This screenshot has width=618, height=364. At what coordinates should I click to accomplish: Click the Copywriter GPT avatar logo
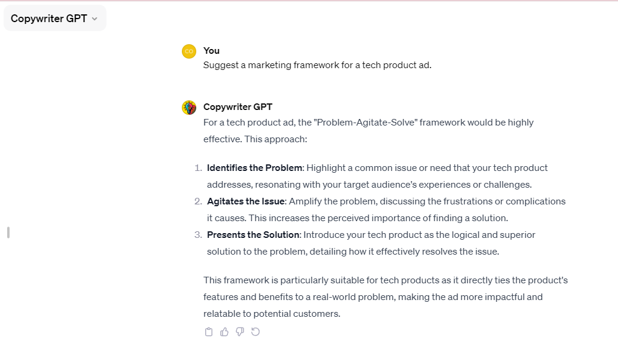click(188, 107)
